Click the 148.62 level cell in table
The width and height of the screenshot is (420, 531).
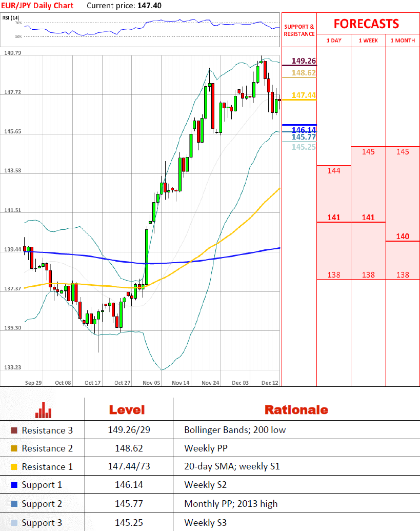[x=129, y=448]
